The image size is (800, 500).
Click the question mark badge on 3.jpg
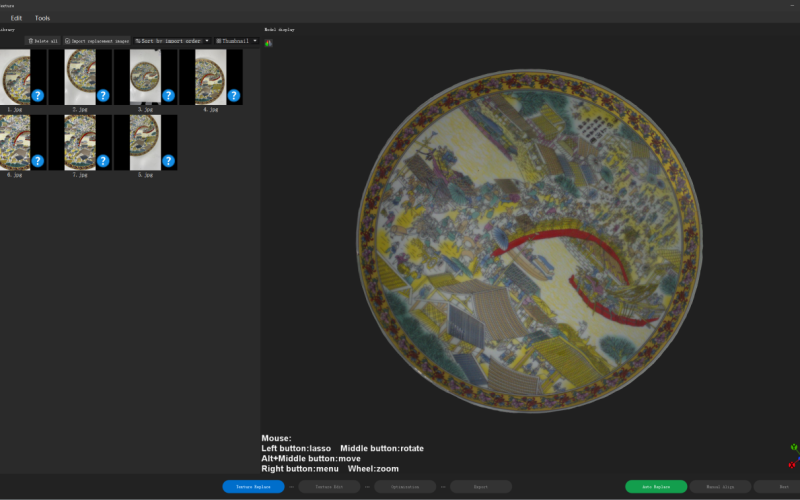(168, 96)
